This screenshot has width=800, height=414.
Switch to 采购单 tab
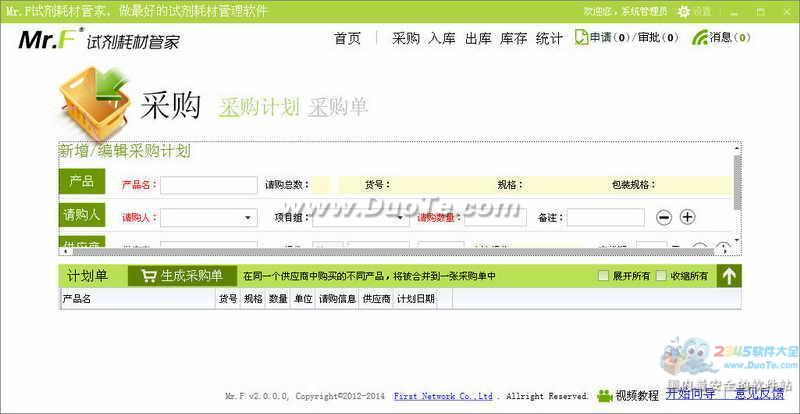(x=337, y=107)
